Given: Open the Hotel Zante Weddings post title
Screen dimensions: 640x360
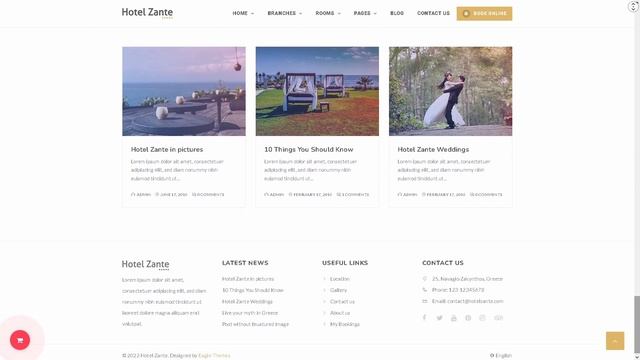Looking at the screenshot, I should (x=433, y=149).
